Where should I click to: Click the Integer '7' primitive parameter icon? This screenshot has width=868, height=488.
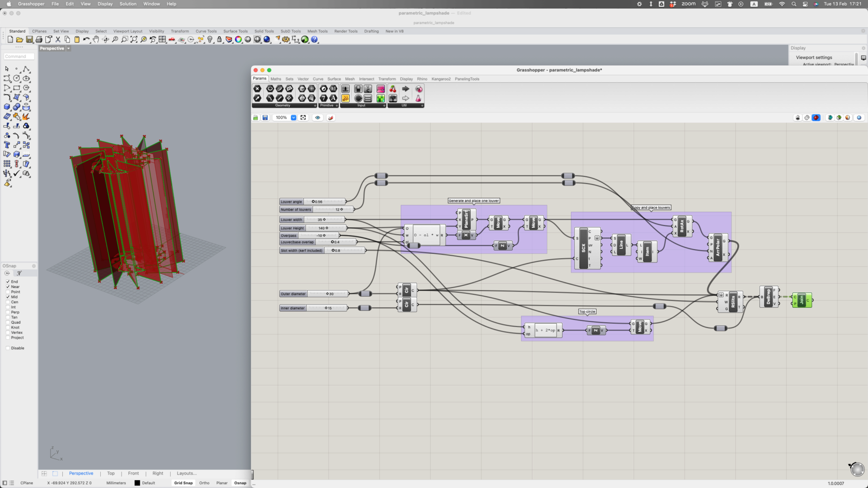click(x=324, y=98)
